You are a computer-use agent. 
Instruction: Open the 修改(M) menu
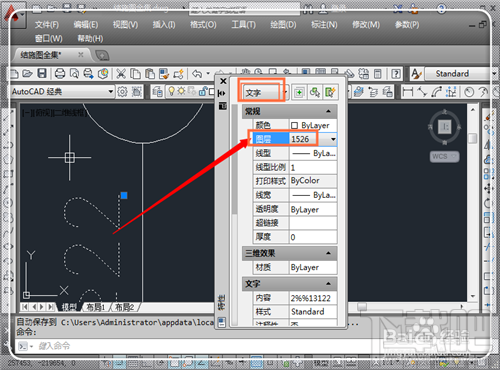tap(366, 25)
